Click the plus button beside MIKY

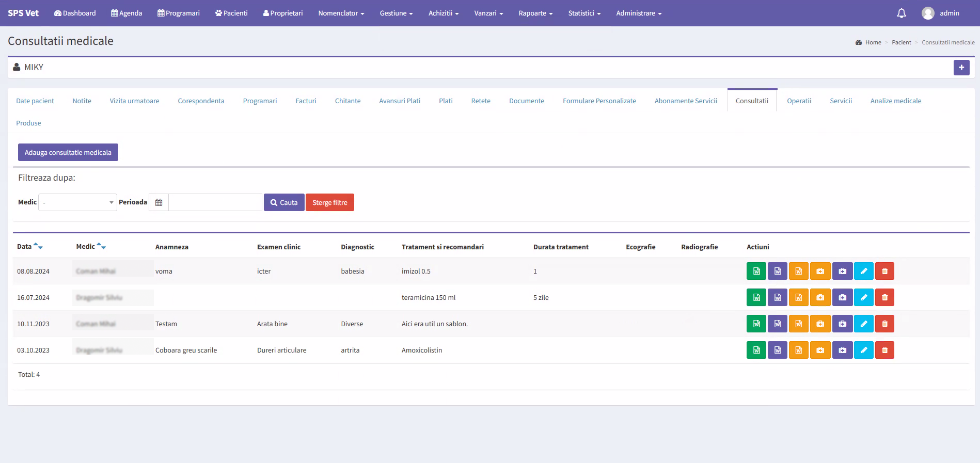pos(961,68)
